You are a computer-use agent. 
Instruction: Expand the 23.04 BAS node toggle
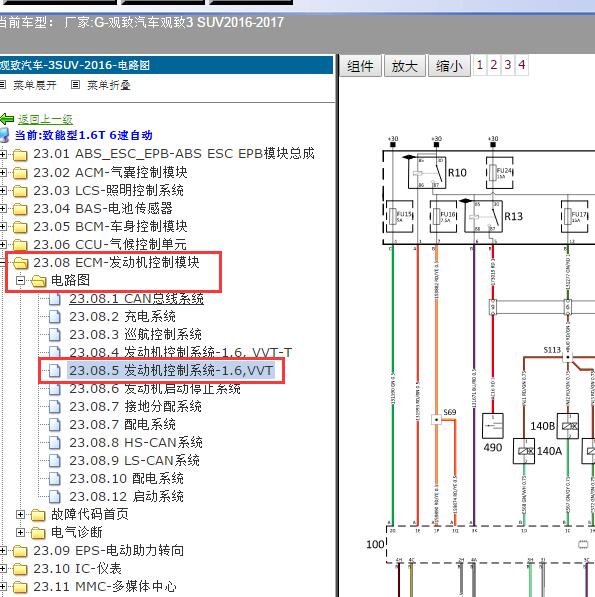coord(3,208)
